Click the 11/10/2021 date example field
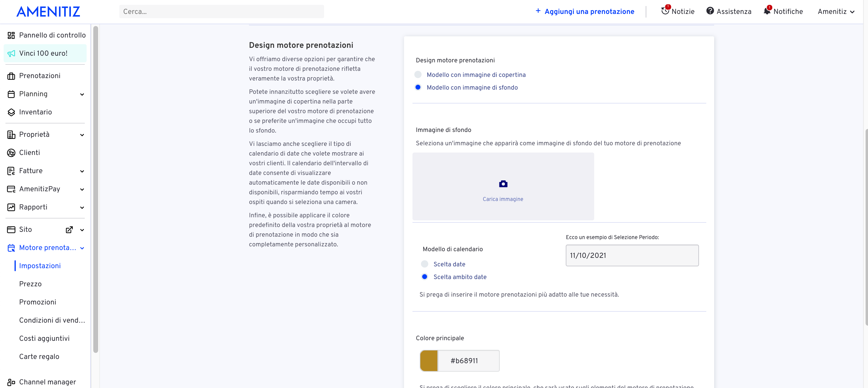Image resolution: width=868 pixels, height=388 pixels. tap(632, 256)
